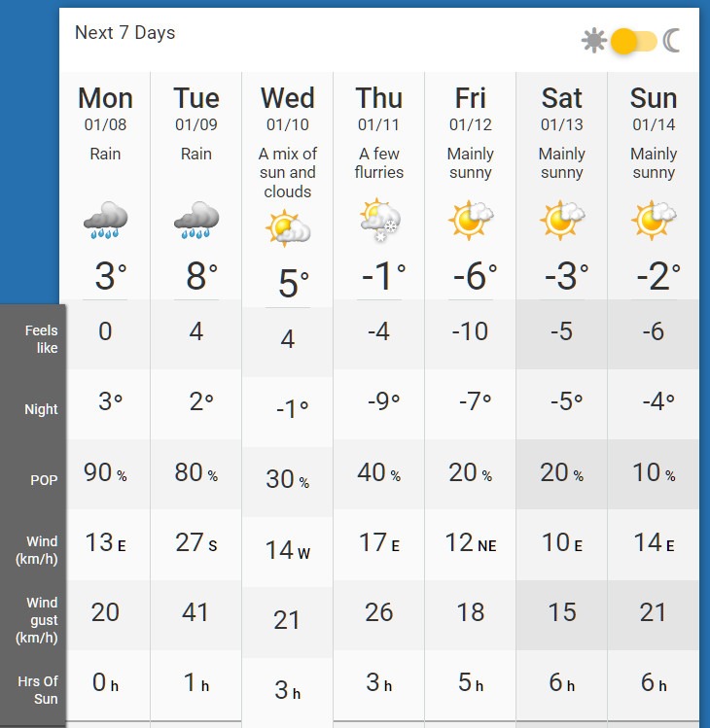The image size is (710, 728).
Task: Toggle the day/night theme switch
Action: [632, 41]
